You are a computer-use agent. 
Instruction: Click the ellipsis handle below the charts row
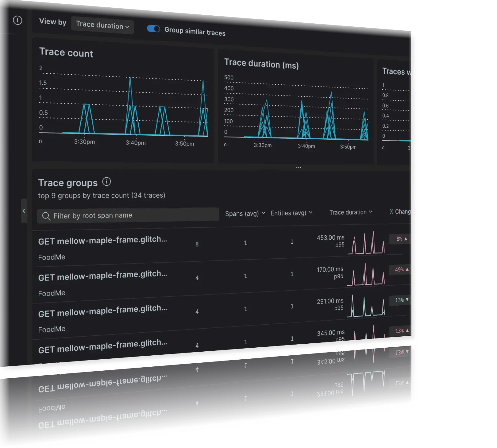299,167
